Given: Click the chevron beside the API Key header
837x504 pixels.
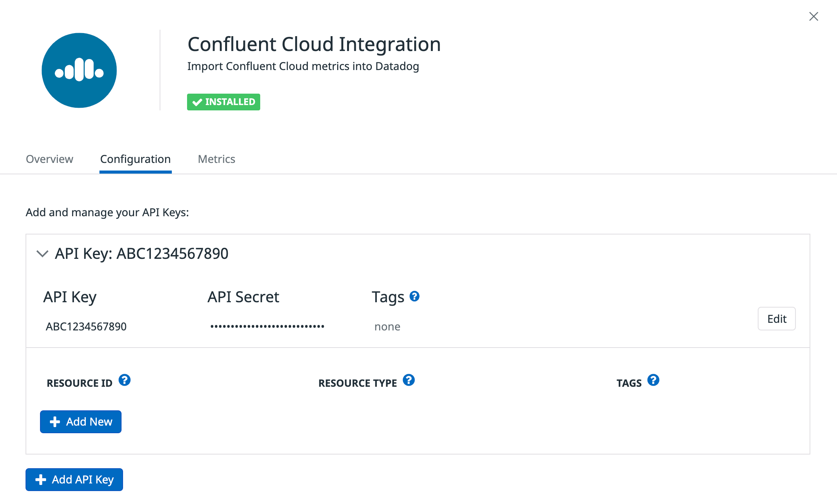Looking at the screenshot, I should click(x=43, y=254).
